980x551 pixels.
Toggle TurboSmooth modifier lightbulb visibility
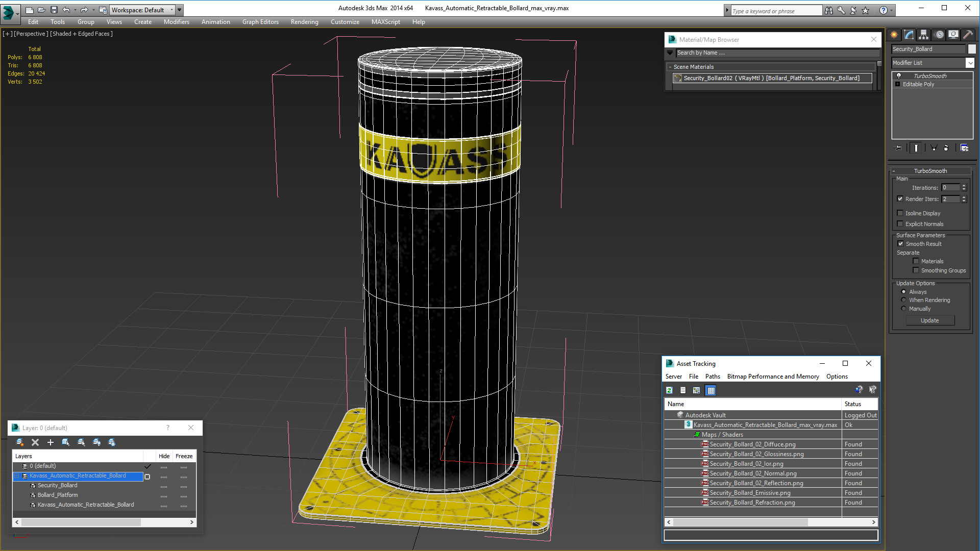pyautogui.click(x=899, y=76)
